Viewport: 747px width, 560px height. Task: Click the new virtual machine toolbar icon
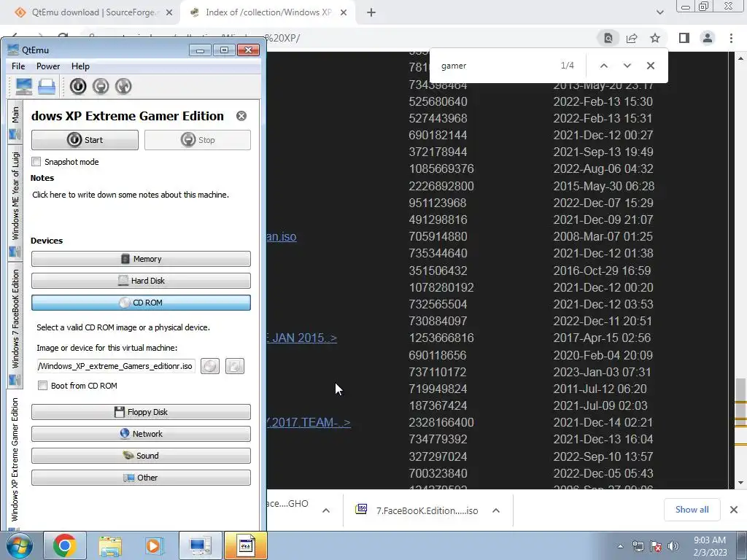point(24,86)
